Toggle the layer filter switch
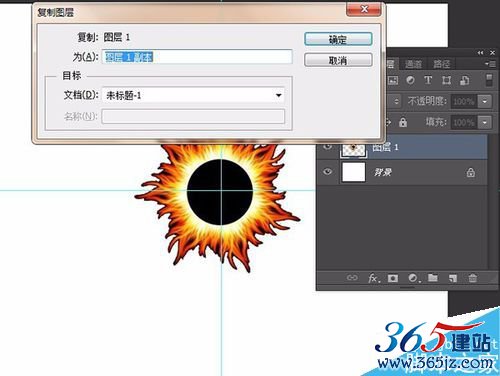The width and height of the screenshot is (500, 376). 488,80
